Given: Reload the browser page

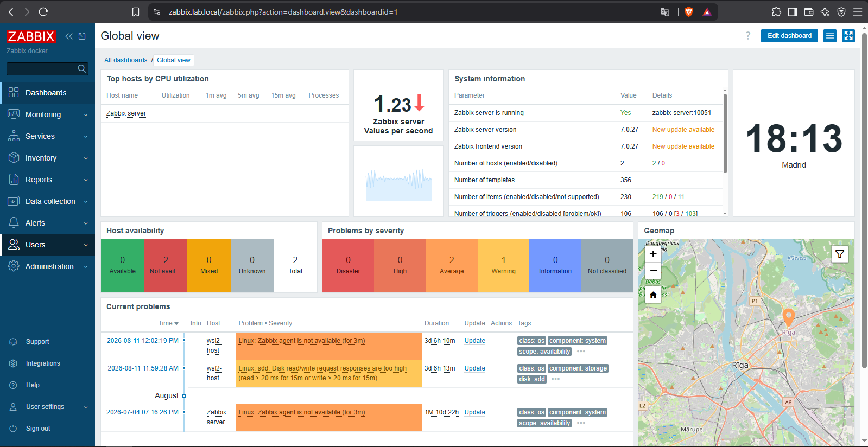Looking at the screenshot, I should [44, 11].
